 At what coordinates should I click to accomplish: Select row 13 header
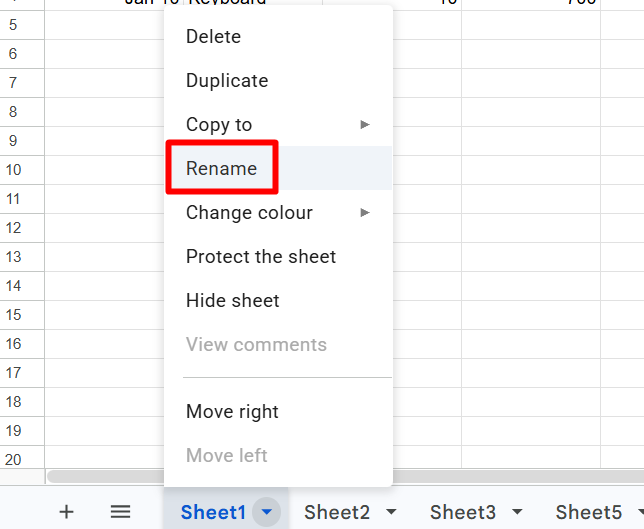pyautogui.click(x=22, y=257)
